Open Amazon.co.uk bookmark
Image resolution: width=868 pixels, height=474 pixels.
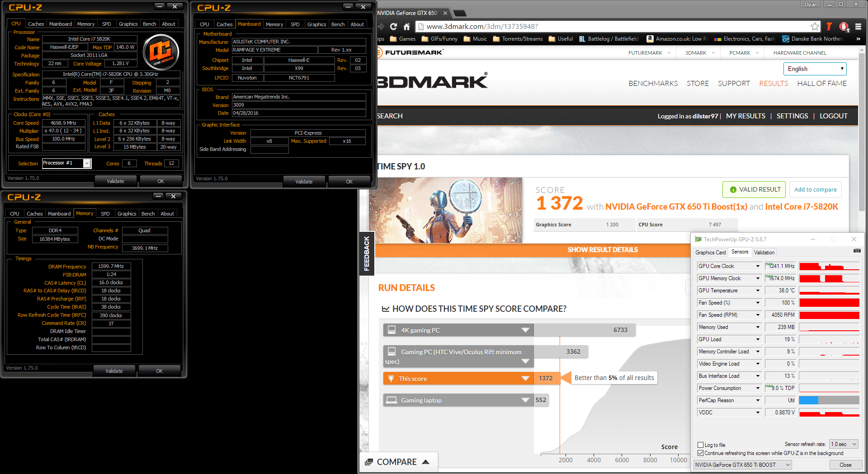click(677, 39)
